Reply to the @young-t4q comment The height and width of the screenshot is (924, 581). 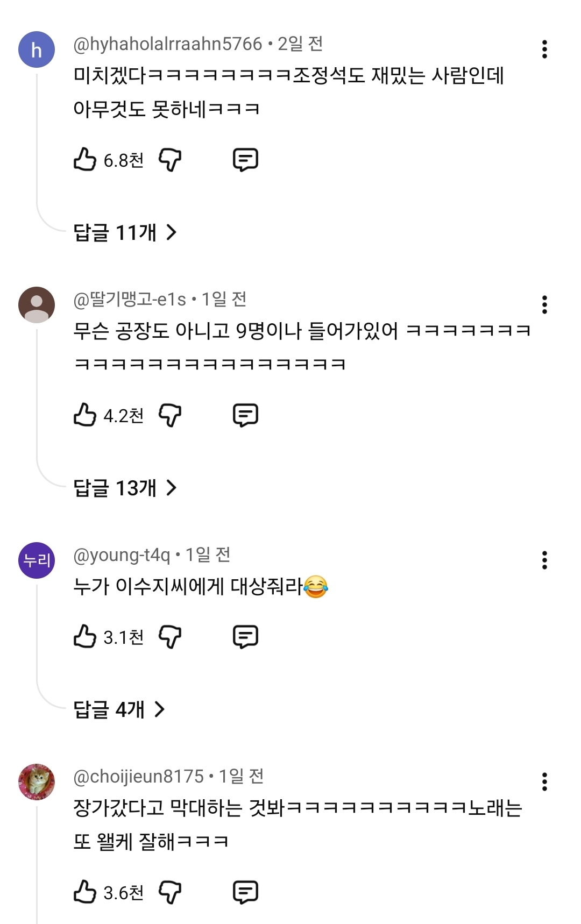245,637
